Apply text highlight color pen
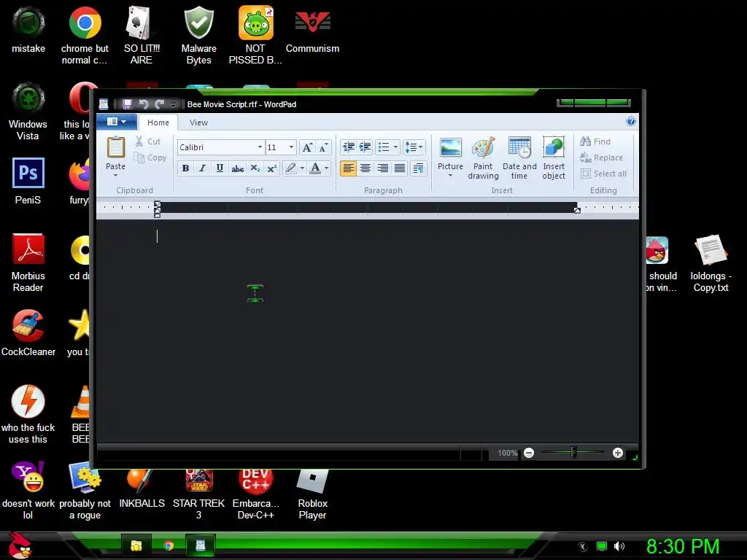Viewport: 747px width, 560px height. coord(290,168)
